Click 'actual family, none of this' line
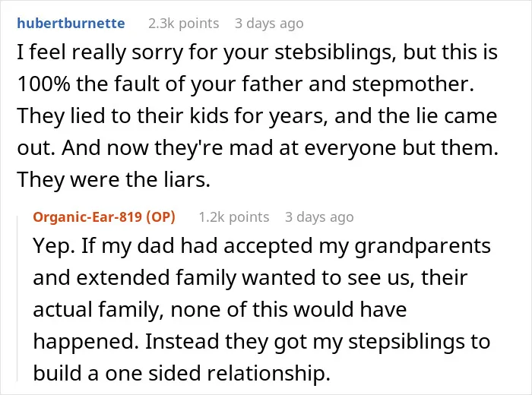532x395 pixels. 220,310
